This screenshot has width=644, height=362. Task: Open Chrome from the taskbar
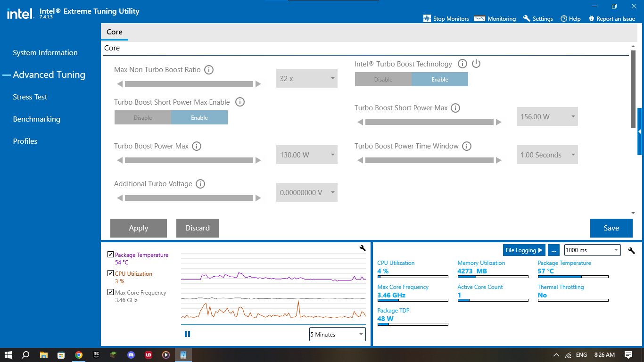(x=79, y=355)
